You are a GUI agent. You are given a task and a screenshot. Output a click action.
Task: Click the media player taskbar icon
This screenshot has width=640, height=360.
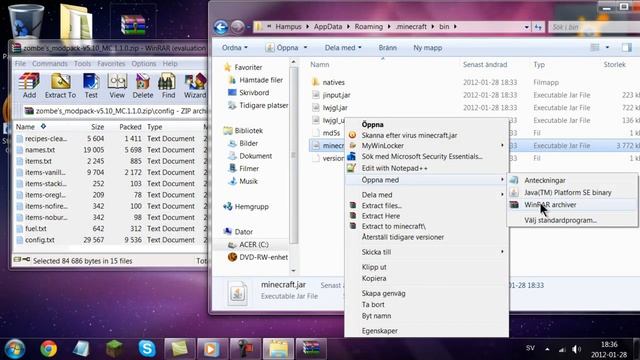212,349
